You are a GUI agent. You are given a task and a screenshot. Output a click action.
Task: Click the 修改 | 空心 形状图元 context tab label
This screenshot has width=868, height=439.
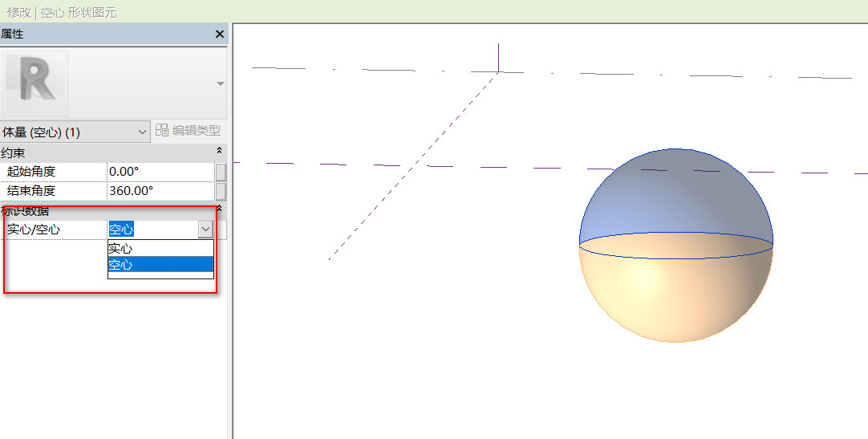pos(62,12)
